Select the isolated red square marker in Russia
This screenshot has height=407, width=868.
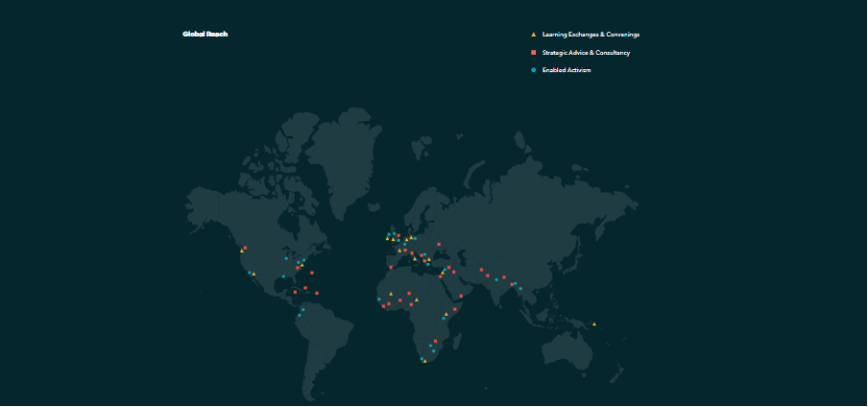[440, 243]
